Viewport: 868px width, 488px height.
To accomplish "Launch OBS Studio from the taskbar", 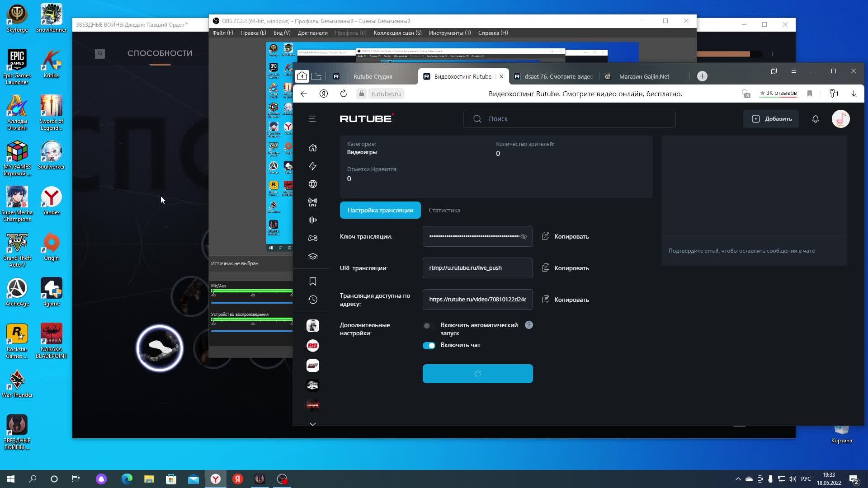I will tap(282, 479).
